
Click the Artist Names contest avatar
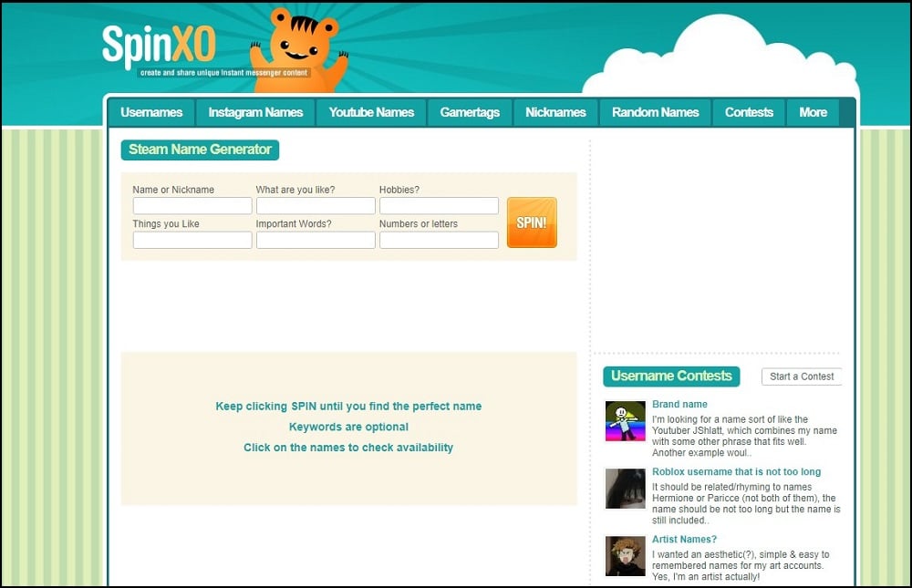coord(626,556)
